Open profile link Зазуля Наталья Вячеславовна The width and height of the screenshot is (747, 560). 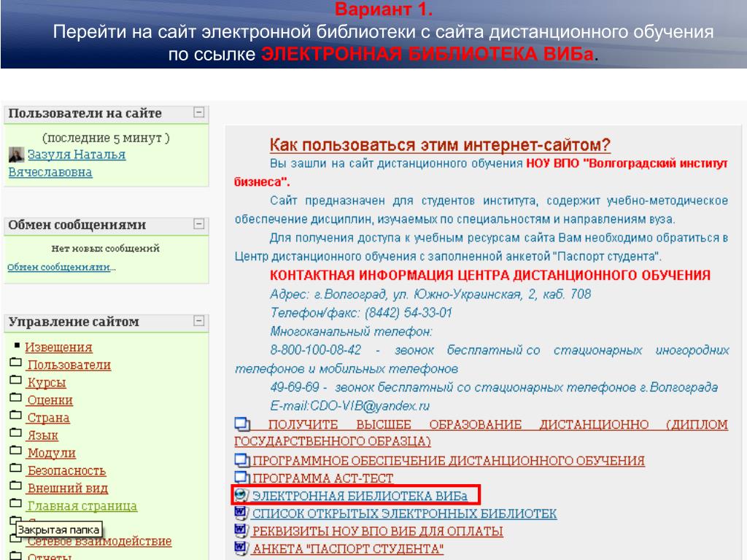click(x=67, y=163)
